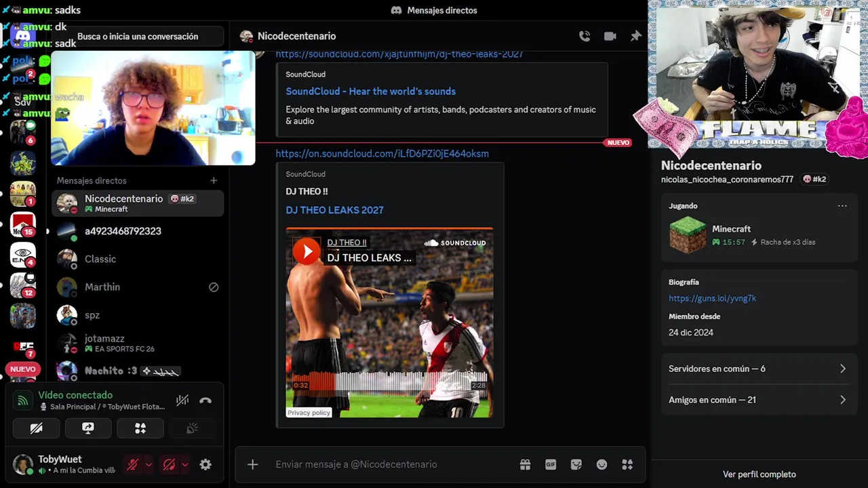
Task: Play the DJ THEO LEAKS SoundCloud track
Action: pos(307,251)
